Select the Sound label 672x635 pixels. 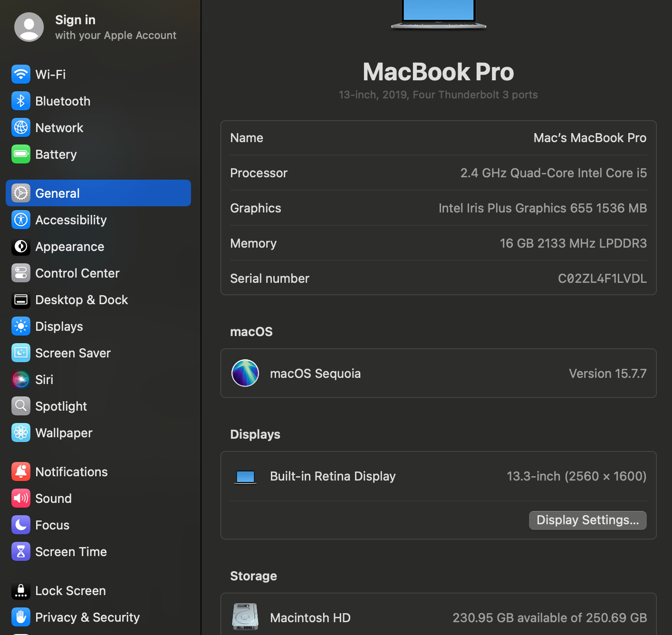(x=53, y=498)
